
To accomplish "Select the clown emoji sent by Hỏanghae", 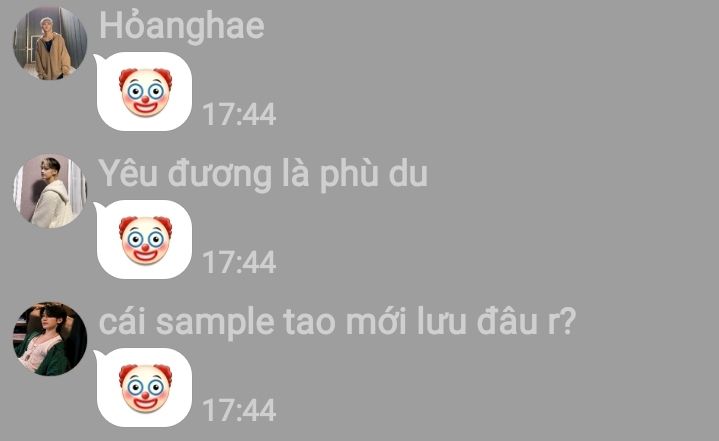I will point(145,93).
